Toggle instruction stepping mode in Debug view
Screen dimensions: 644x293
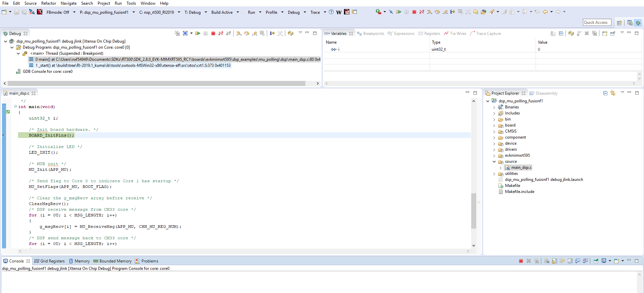pos(272,33)
